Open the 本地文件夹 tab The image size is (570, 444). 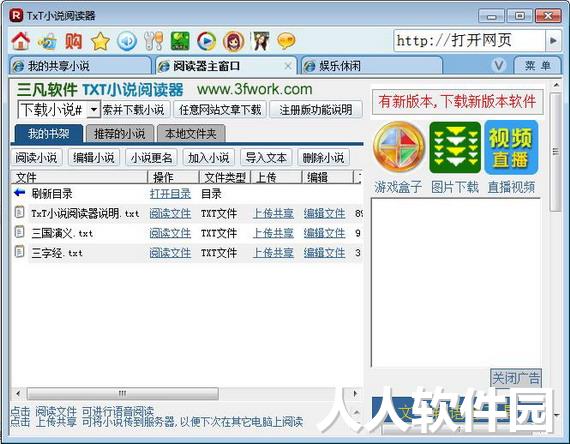coord(191,133)
